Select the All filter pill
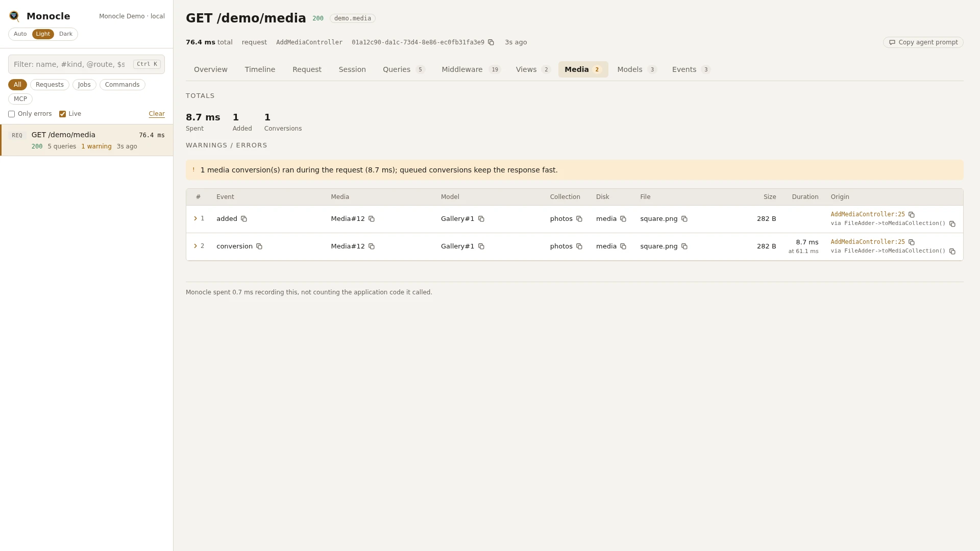980x551 pixels. click(17, 85)
